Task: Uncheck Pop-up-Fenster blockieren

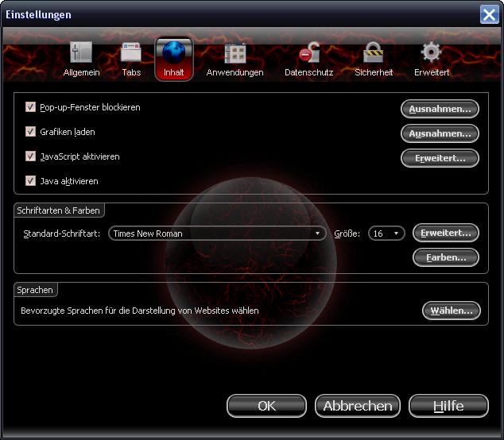Action: [30, 107]
